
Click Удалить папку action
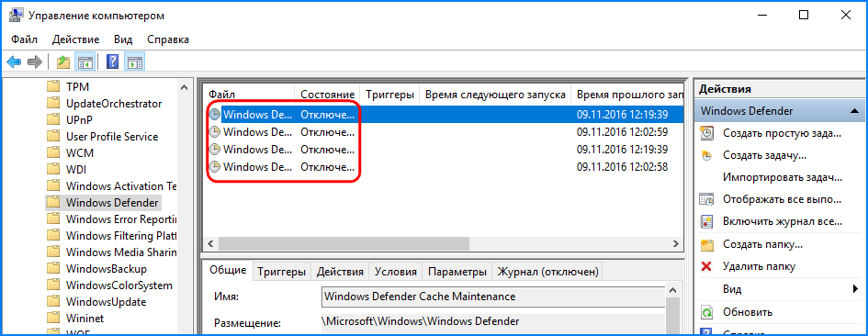(x=759, y=267)
